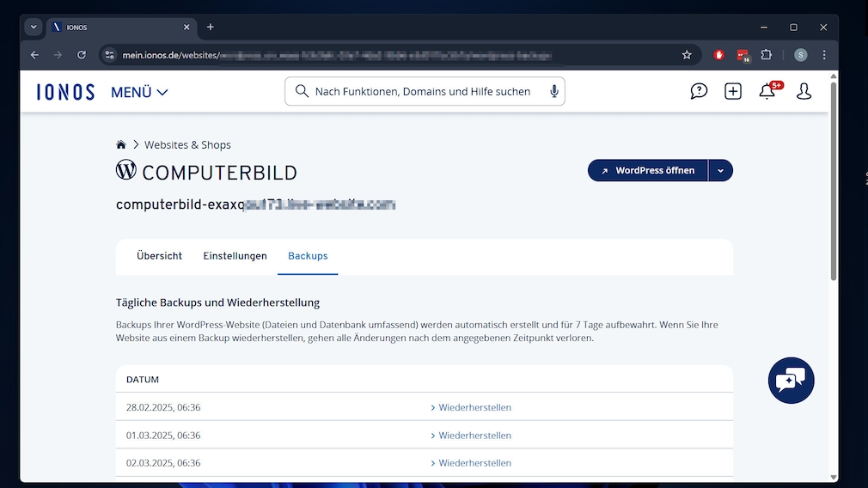Restore the 02.03.2025 backup

(x=474, y=463)
